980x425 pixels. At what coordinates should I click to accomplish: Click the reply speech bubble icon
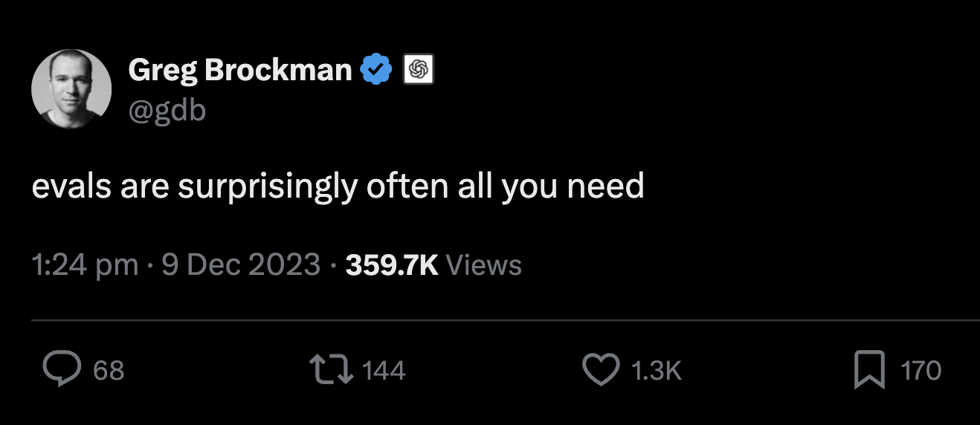(x=60, y=370)
